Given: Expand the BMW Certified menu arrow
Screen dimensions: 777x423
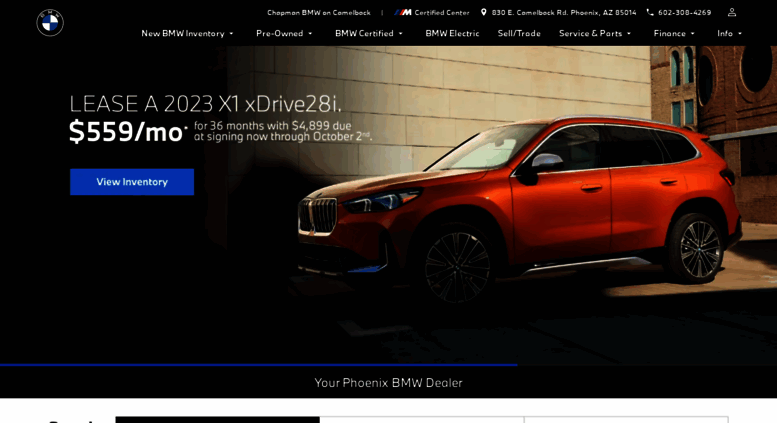Looking at the screenshot, I should (x=400, y=34).
